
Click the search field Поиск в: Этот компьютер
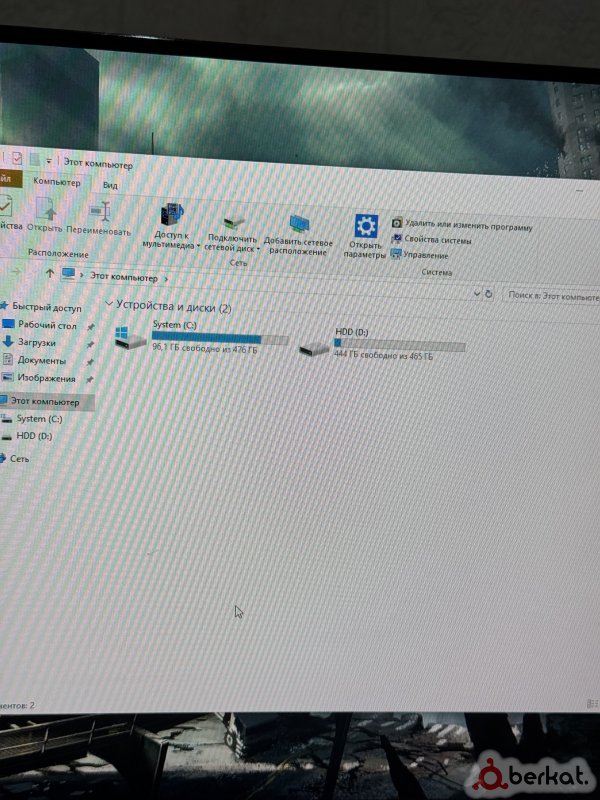point(551,296)
